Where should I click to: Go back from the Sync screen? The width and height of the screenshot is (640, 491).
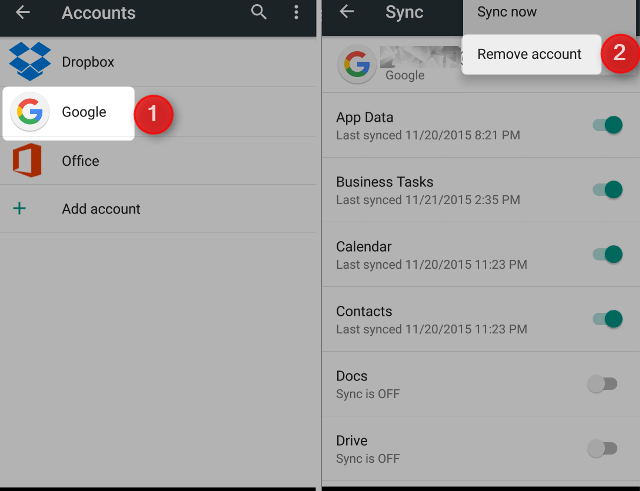(347, 12)
